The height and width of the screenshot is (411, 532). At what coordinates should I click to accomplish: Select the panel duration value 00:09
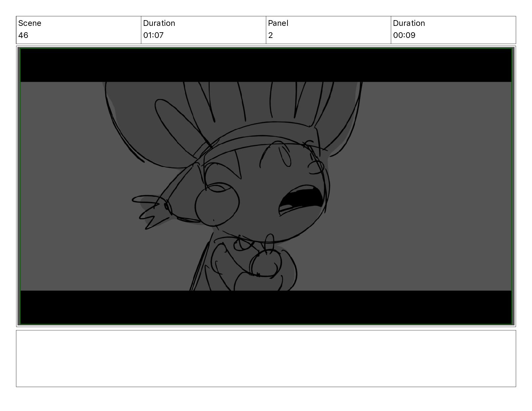coord(404,35)
